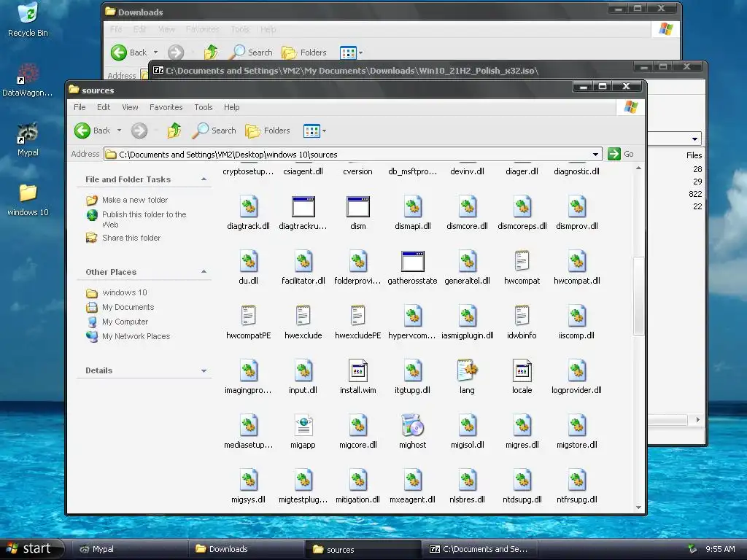
Task: Open the windows 10 desktop folder
Action: 28,200
